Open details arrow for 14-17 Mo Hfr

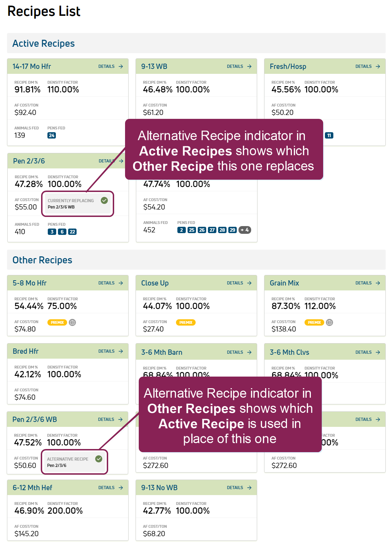pos(121,66)
